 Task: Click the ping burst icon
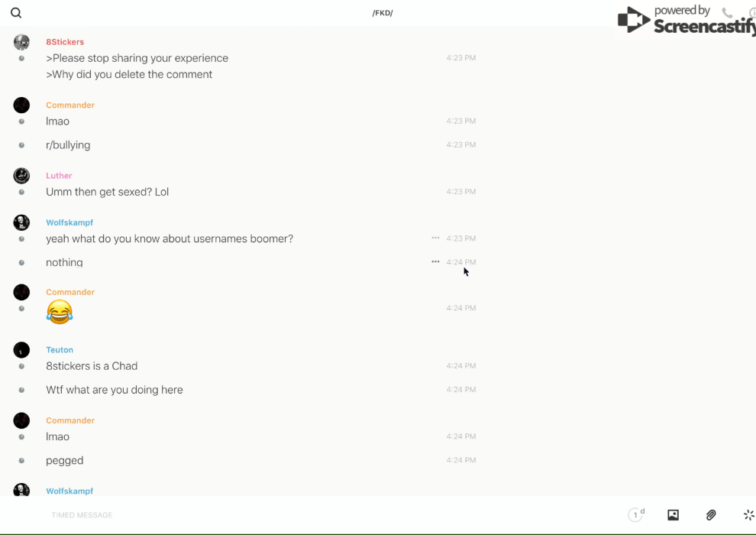coord(748,515)
